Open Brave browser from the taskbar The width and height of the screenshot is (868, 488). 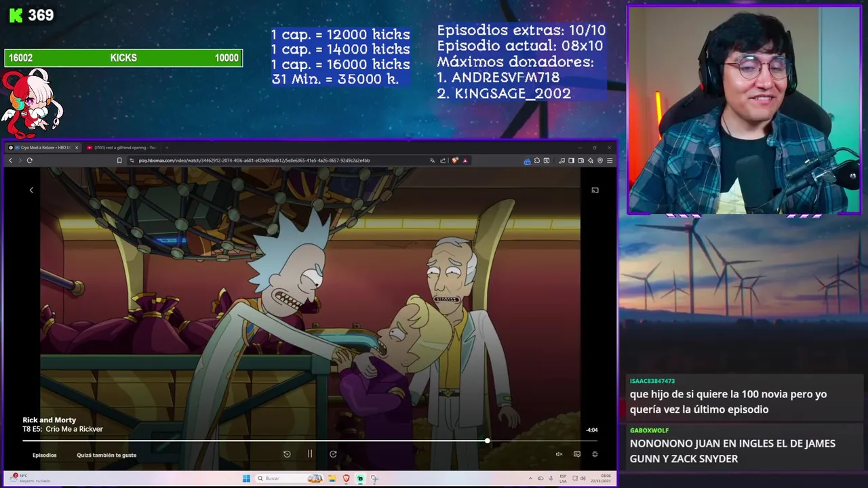pyautogui.click(x=347, y=479)
